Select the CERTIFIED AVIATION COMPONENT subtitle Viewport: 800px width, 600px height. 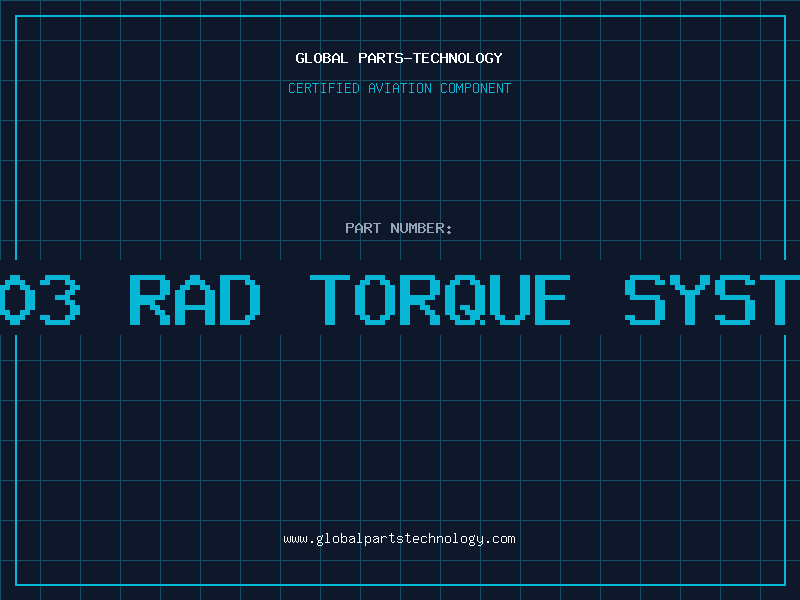pos(399,89)
